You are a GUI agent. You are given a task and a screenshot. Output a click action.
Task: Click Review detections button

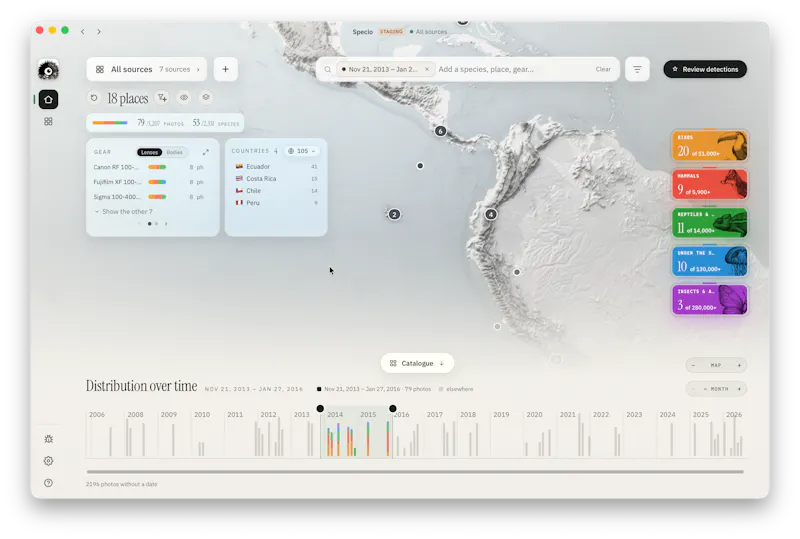pyautogui.click(x=705, y=69)
